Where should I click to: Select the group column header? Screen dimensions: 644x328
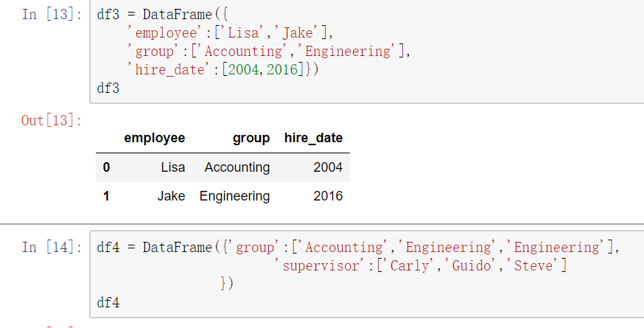click(251, 138)
